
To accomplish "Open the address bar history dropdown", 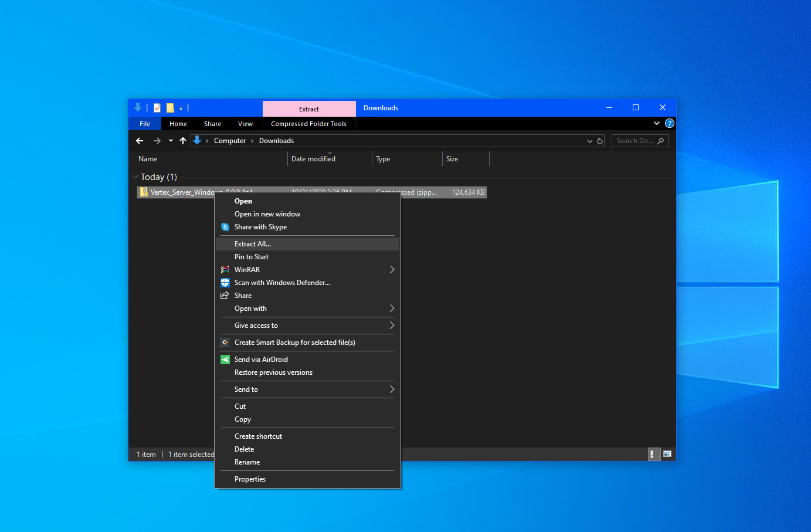I will [x=589, y=141].
